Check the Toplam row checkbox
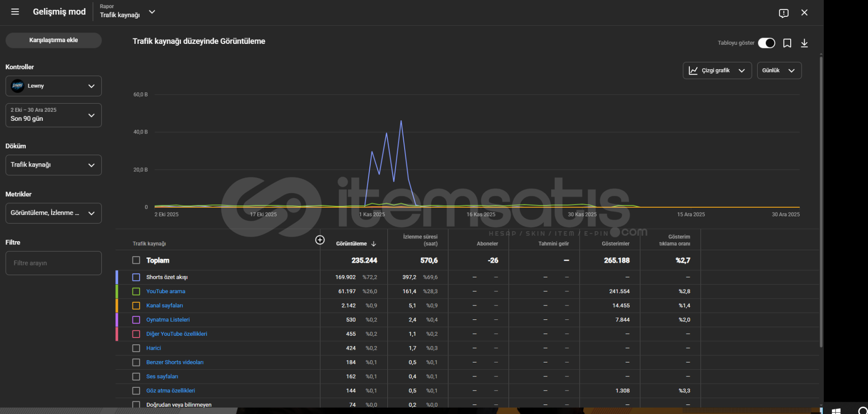This screenshot has width=868, height=414. pyautogui.click(x=136, y=260)
